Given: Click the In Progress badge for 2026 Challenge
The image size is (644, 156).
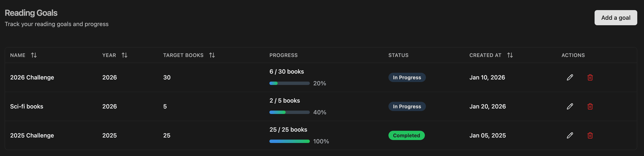Looking at the screenshot, I should (x=407, y=77).
